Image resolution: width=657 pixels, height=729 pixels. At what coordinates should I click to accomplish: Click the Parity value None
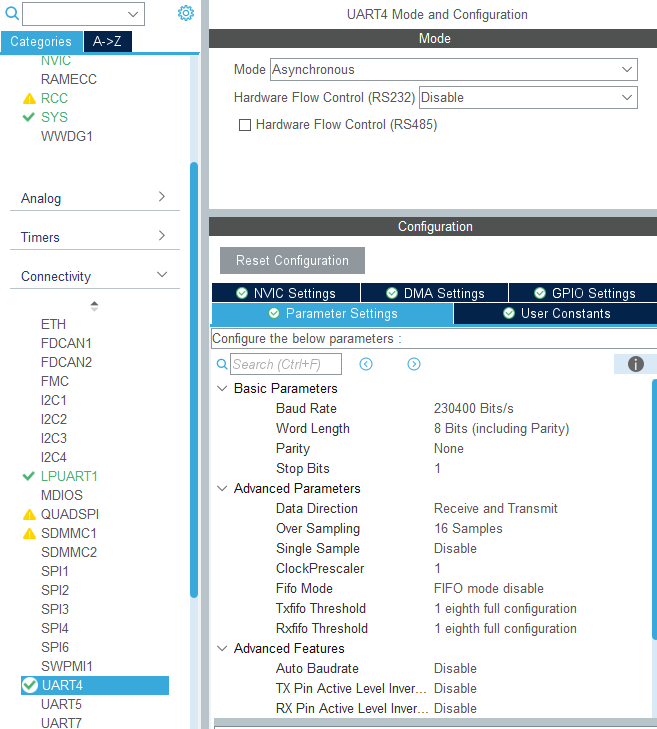(449, 449)
